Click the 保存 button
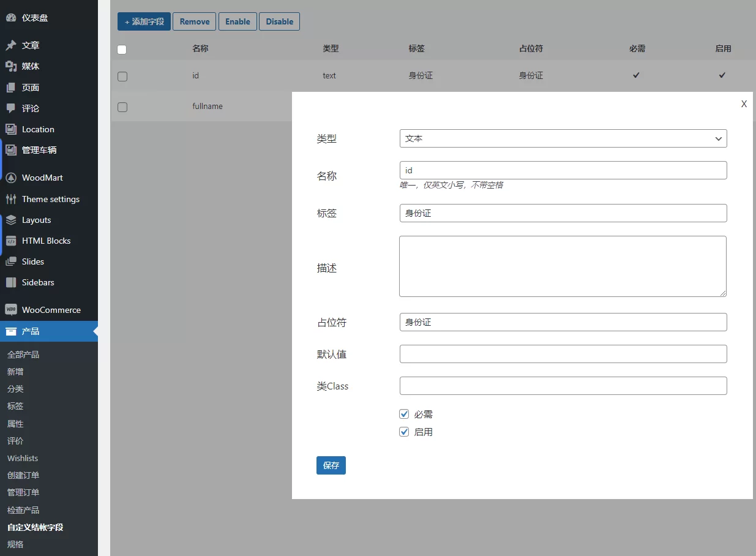This screenshot has width=756, height=556. (x=331, y=465)
